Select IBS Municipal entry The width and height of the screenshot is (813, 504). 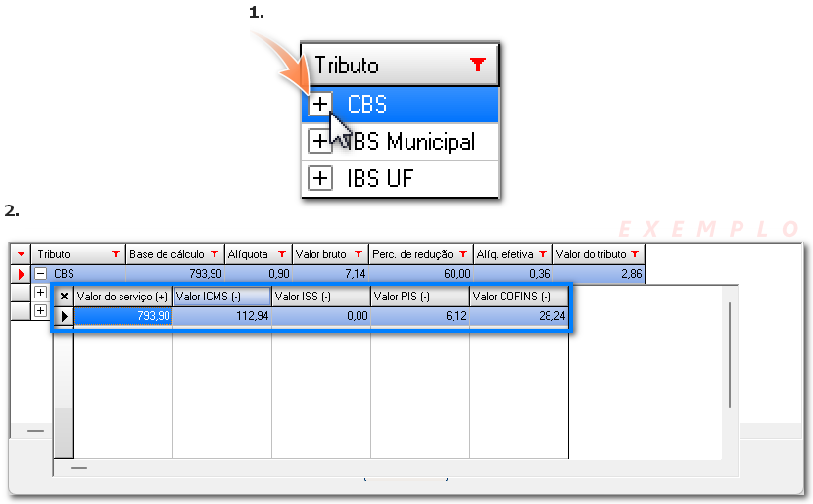[x=400, y=141]
